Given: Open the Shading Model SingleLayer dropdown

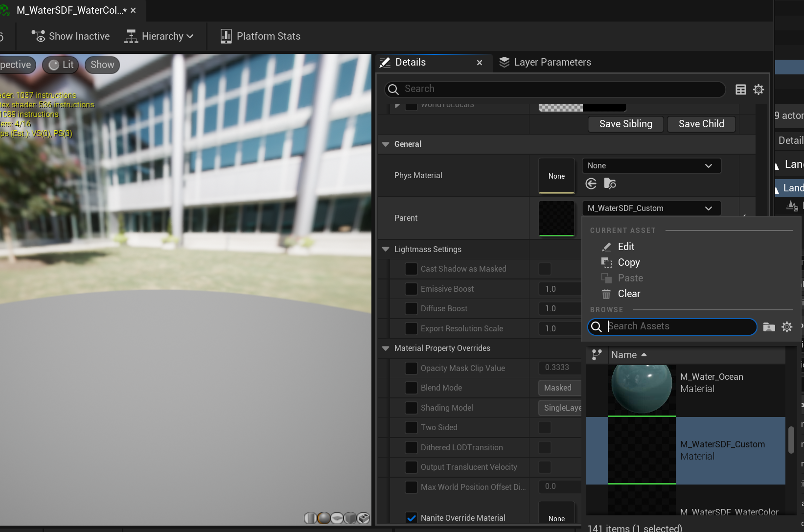Looking at the screenshot, I should click(560, 408).
